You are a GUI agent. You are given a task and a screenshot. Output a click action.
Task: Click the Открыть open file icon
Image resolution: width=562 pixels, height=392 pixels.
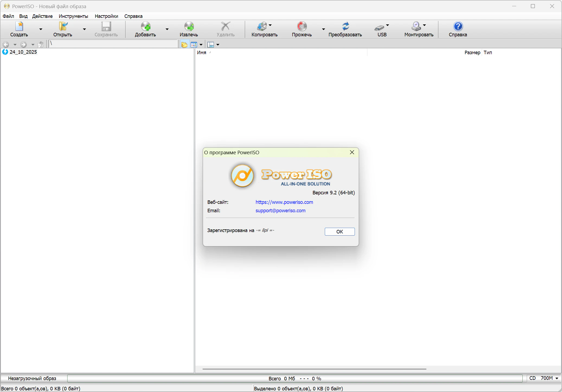(x=63, y=27)
